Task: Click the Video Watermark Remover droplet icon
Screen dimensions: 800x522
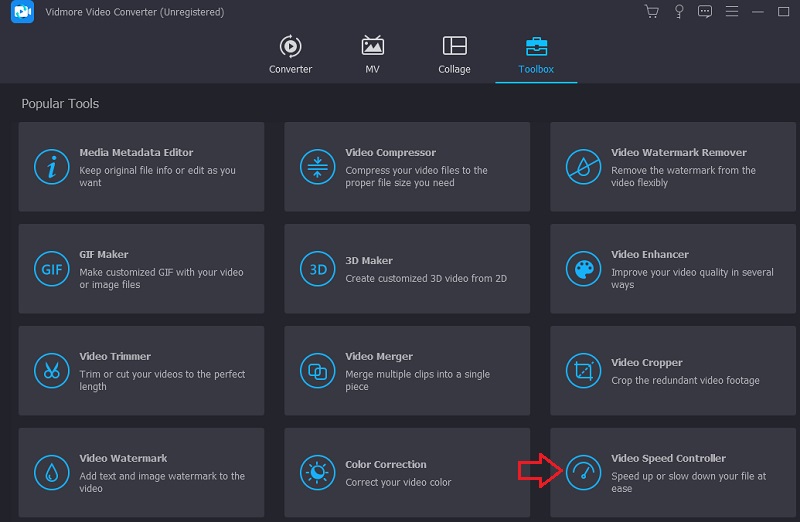Action: (x=583, y=167)
